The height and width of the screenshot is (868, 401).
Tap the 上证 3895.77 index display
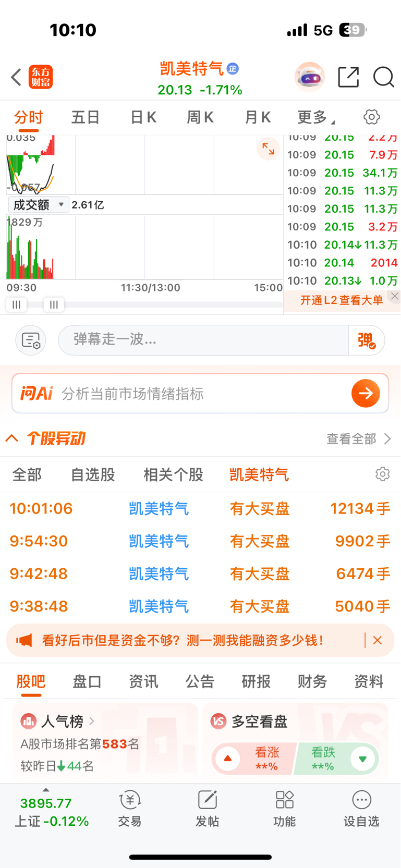click(x=52, y=812)
